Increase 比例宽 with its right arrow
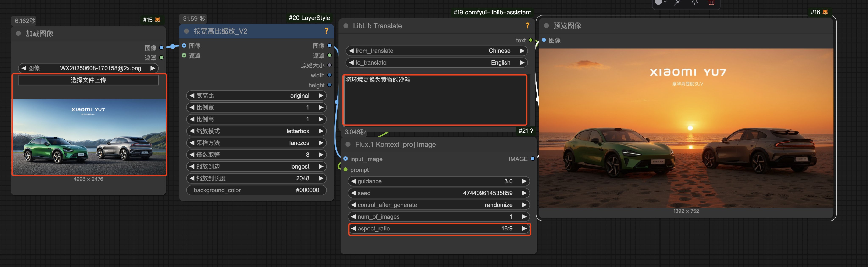Screen dimensions: 868x267 (321, 107)
